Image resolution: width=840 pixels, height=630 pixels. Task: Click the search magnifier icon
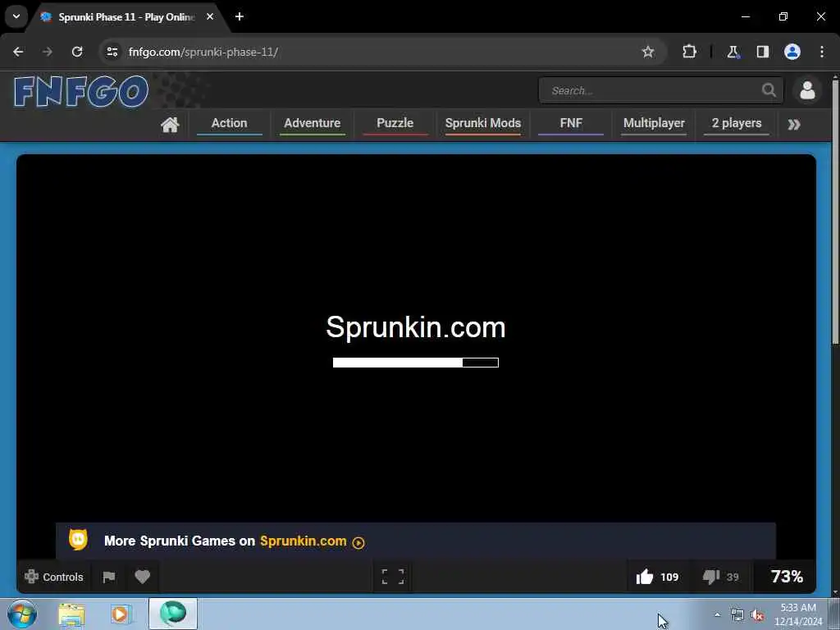769,90
